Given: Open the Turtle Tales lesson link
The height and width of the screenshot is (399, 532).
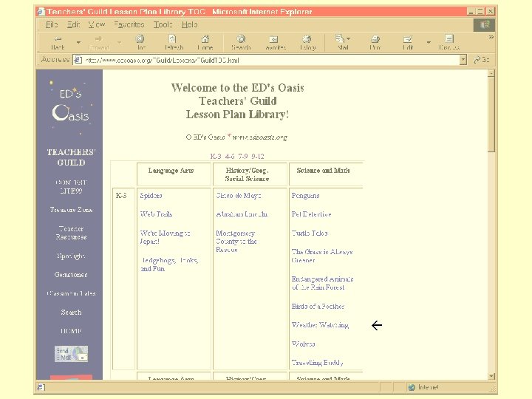Looking at the screenshot, I should point(310,233).
